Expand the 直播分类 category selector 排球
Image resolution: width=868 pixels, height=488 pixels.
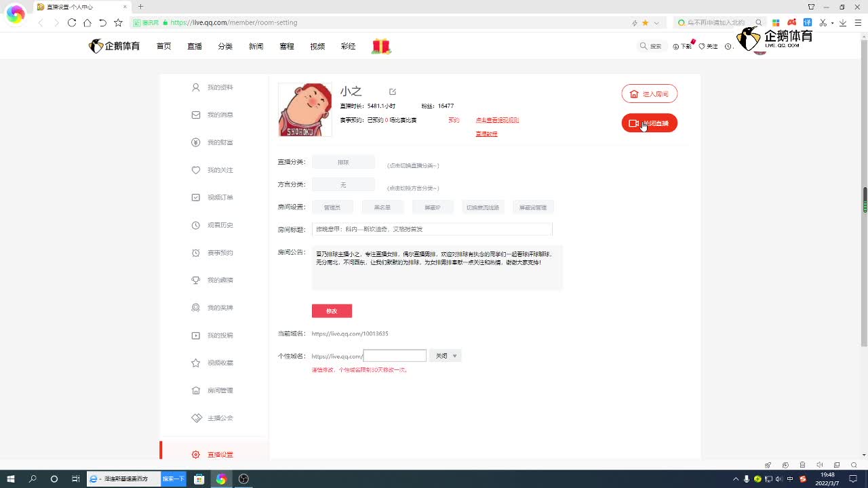pos(343,163)
